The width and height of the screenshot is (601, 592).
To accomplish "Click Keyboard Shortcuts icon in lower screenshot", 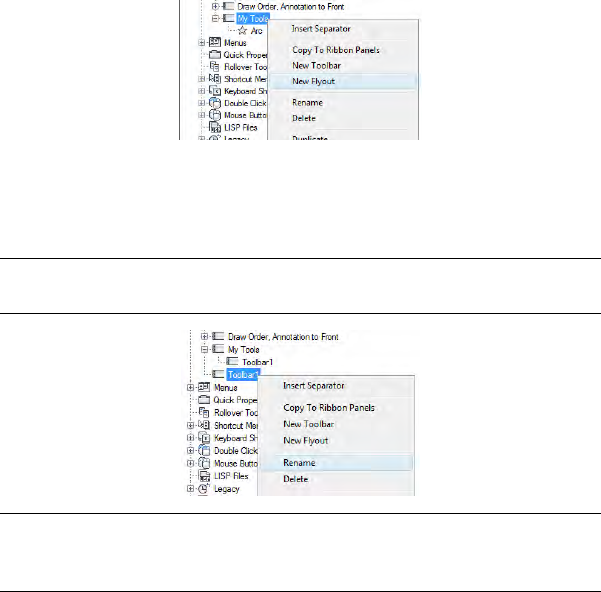I will 204,438.
